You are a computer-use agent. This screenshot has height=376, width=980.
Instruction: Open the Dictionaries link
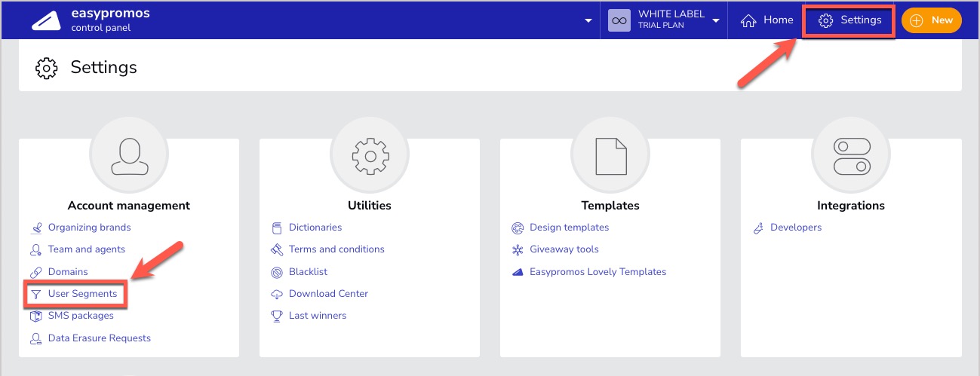point(315,228)
